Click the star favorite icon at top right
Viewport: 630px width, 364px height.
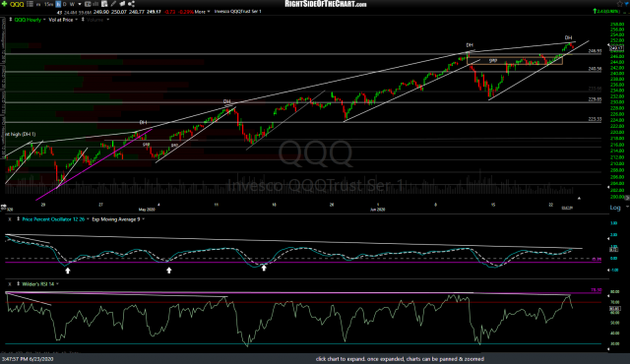[620, 4]
